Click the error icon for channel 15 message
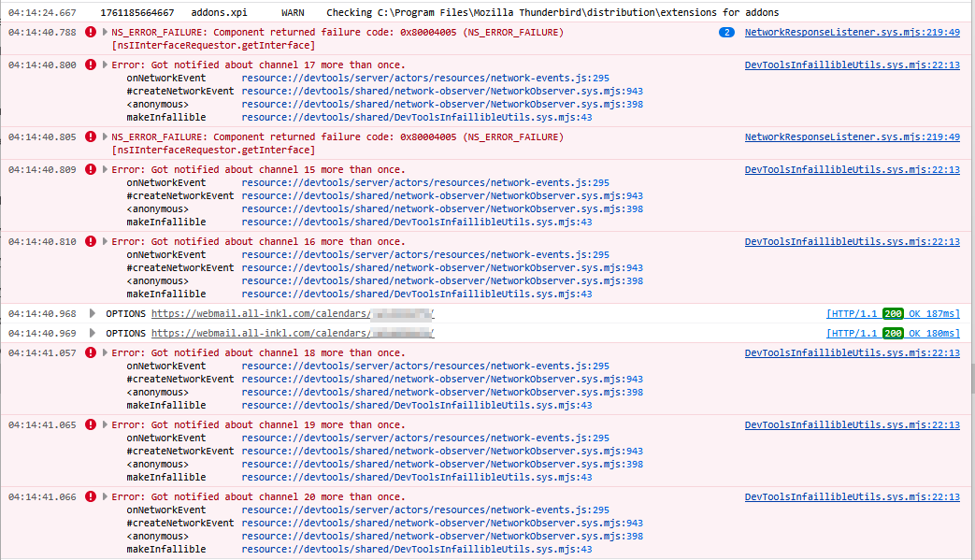 (91, 169)
